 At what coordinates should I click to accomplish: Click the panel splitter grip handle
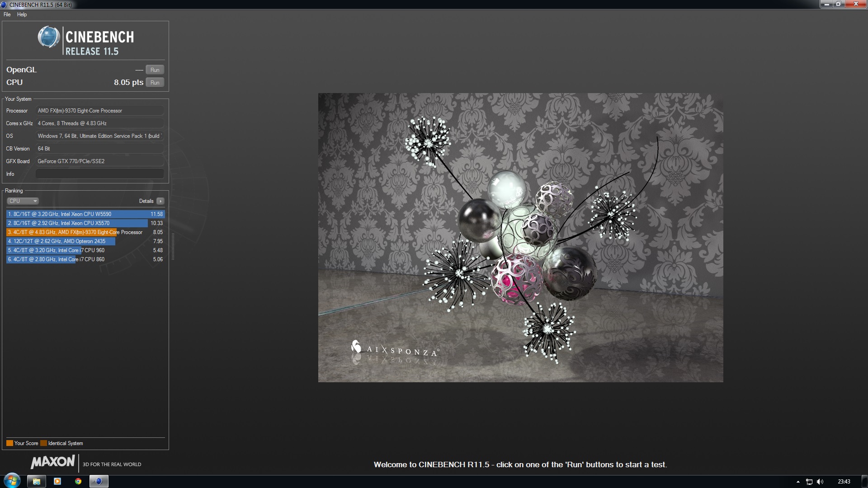point(173,246)
